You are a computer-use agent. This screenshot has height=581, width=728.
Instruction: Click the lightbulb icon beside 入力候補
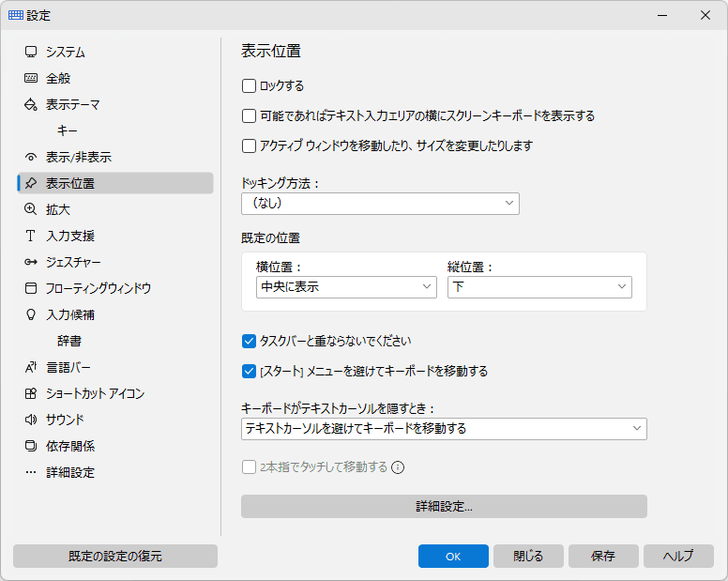[31, 314]
